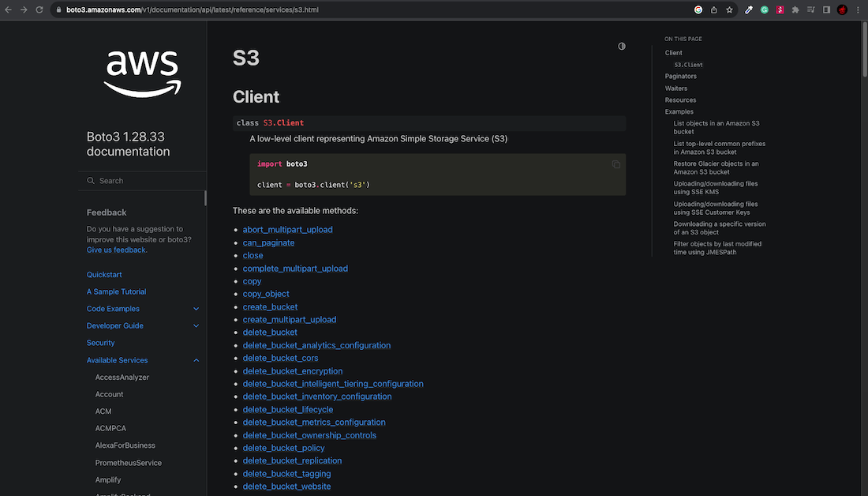
Task: Click the share page icon in address bar
Action: pyautogui.click(x=713, y=10)
